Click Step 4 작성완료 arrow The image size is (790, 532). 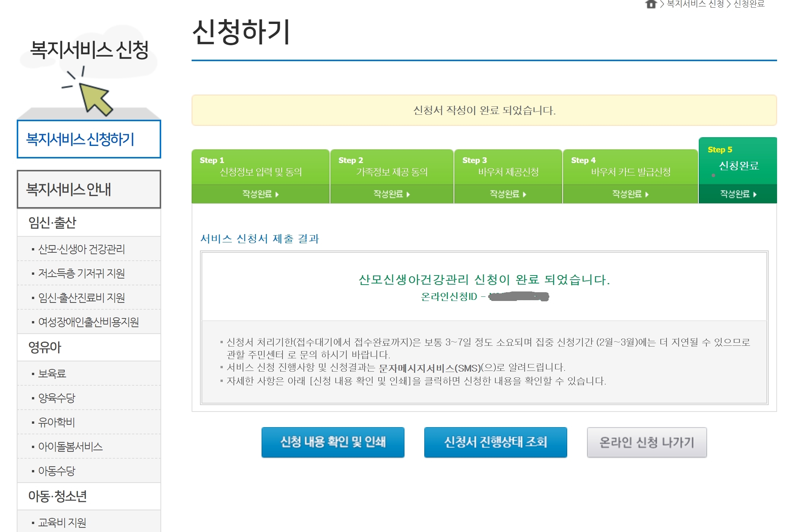click(647, 195)
